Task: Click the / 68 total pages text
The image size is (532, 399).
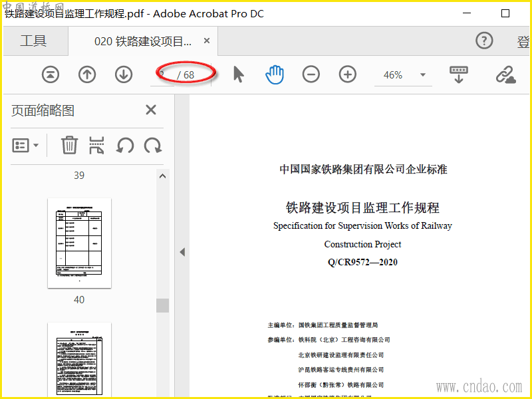Action: pos(186,74)
